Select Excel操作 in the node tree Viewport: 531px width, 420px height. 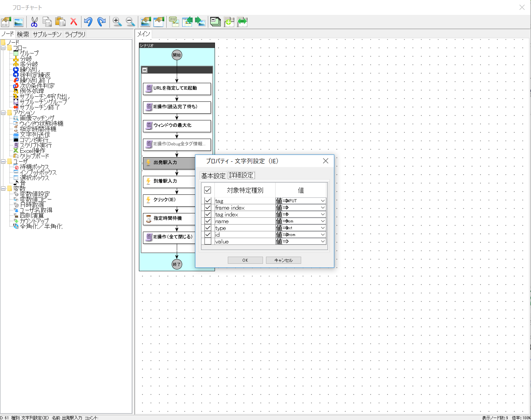click(x=32, y=150)
